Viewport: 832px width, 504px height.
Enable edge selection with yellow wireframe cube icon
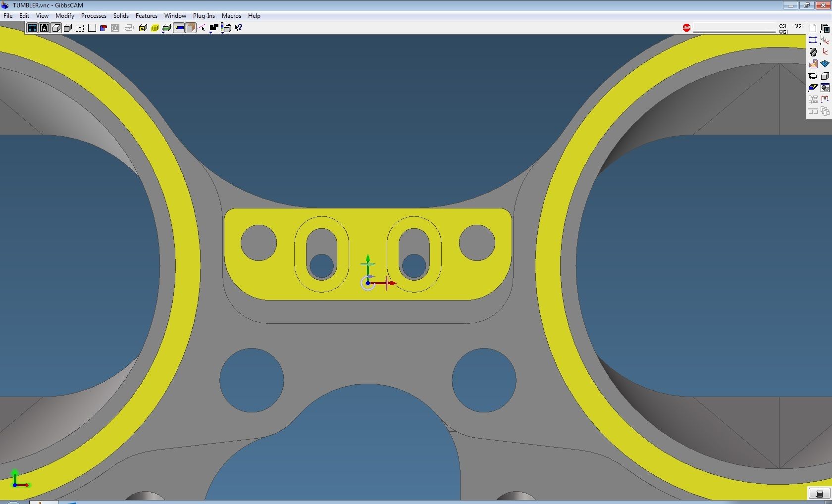click(x=155, y=28)
